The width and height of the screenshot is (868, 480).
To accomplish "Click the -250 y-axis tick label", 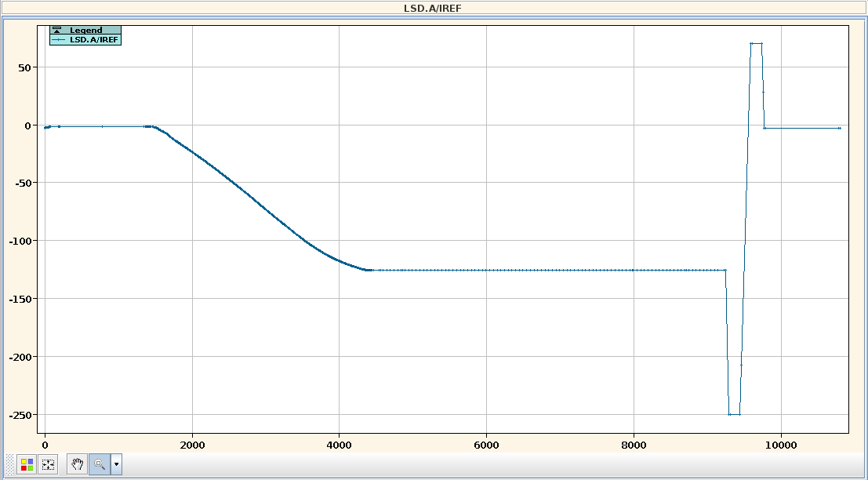I will [x=19, y=414].
